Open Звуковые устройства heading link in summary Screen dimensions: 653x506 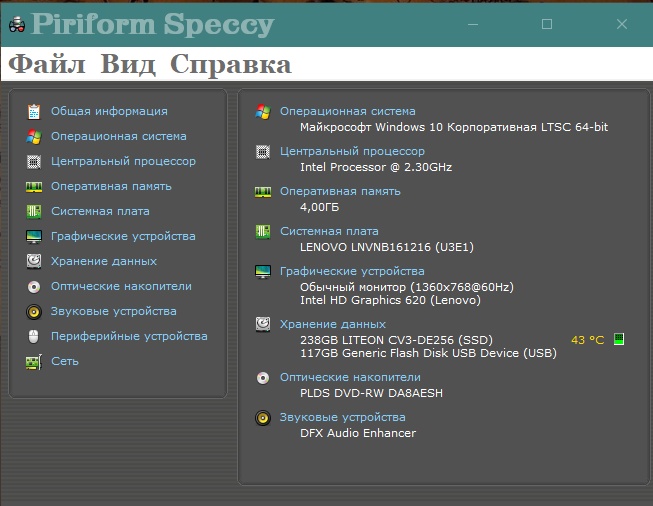click(x=343, y=417)
